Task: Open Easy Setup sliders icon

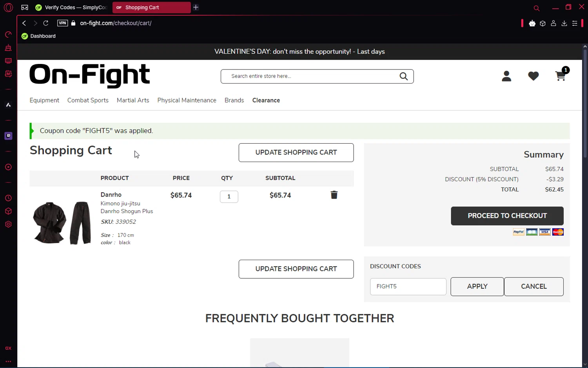Action: pyautogui.click(x=575, y=24)
